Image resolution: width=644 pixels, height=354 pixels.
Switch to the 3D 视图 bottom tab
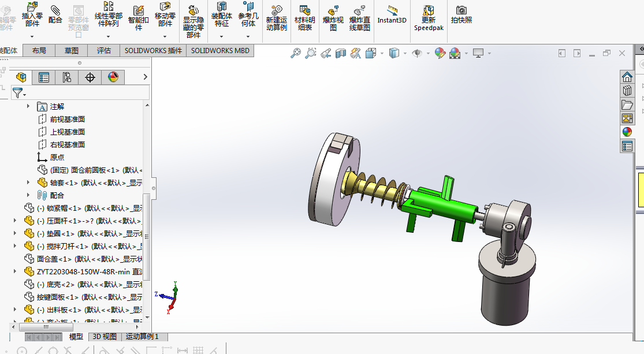105,337
